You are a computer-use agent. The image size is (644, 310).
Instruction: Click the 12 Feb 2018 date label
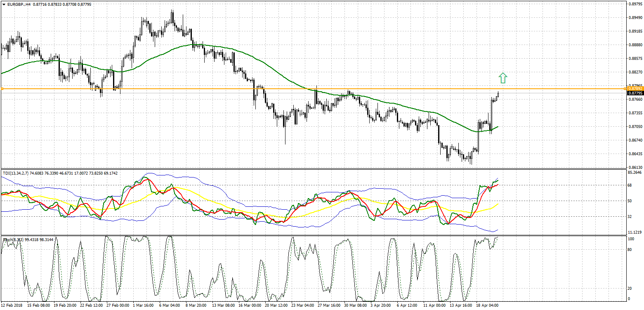[11, 305]
